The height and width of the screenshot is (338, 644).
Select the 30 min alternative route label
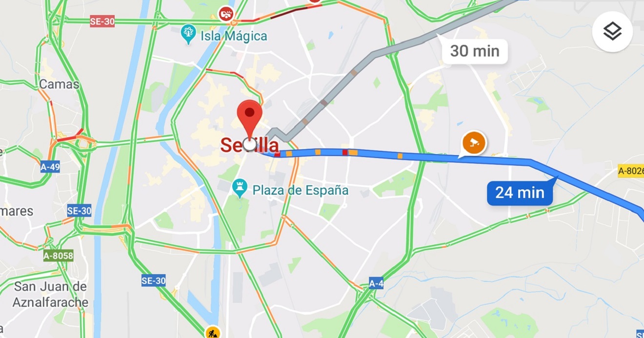click(475, 51)
